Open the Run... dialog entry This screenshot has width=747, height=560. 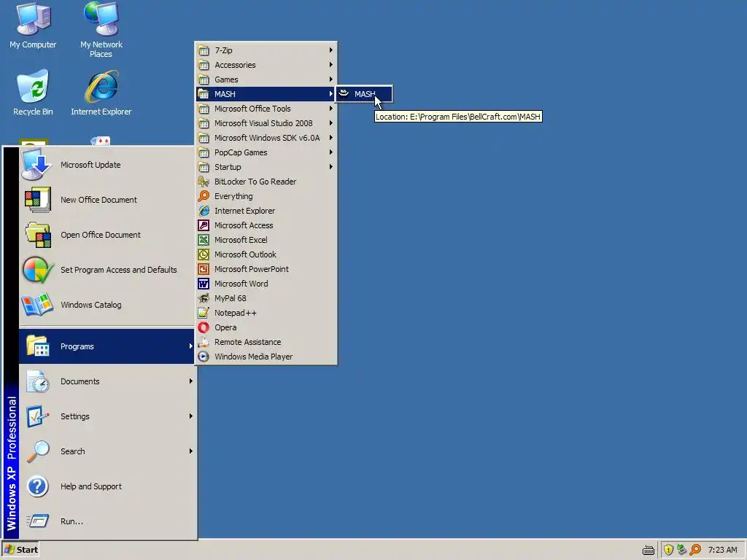tap(107, 521)
